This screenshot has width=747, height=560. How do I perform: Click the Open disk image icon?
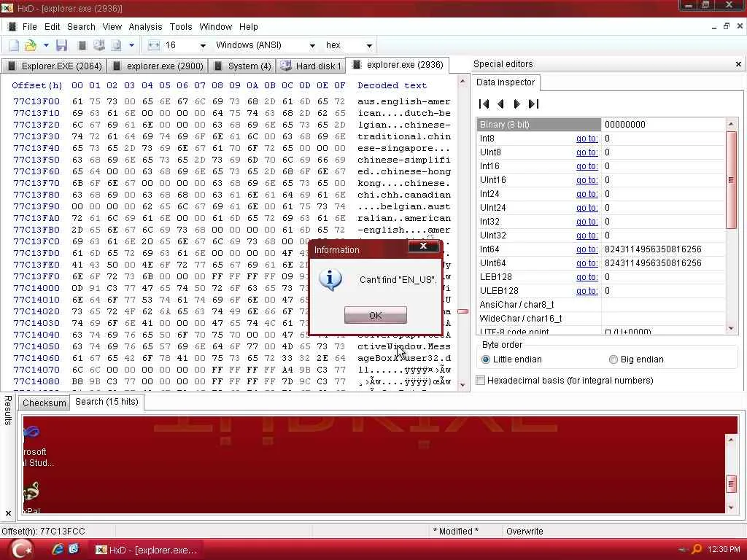point(116,45)
